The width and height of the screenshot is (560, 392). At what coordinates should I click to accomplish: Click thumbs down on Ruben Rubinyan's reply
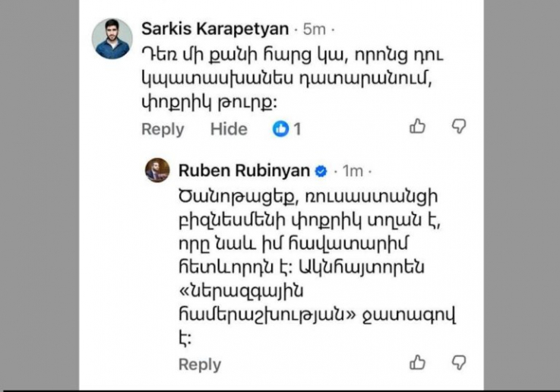(459, 362)
